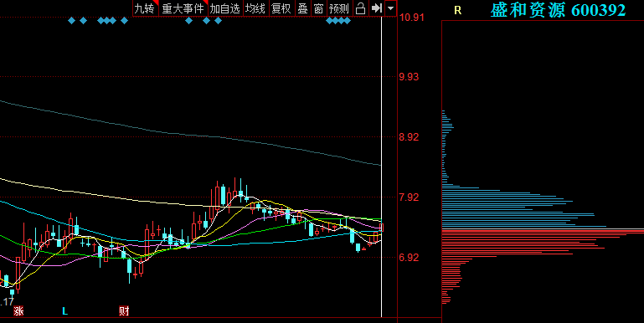
Task: Click the 窗 multi-window button
Action: [319, 8]
